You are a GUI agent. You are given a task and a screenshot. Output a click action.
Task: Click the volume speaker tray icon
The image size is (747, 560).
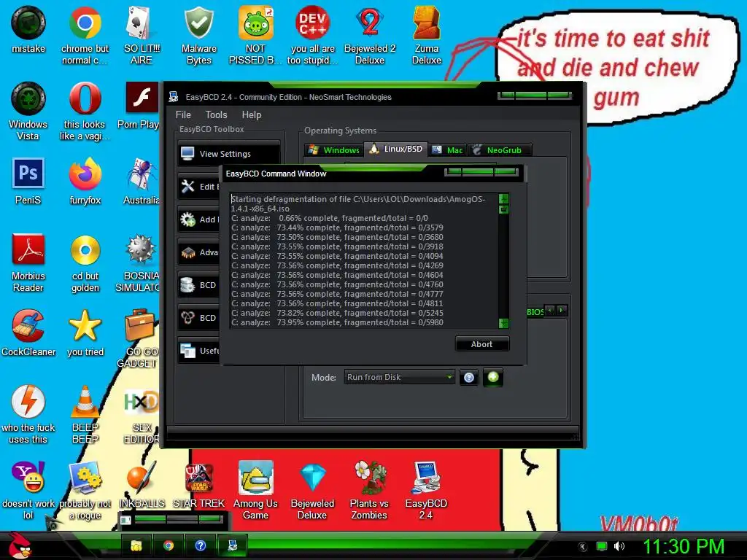coord(619,546)
